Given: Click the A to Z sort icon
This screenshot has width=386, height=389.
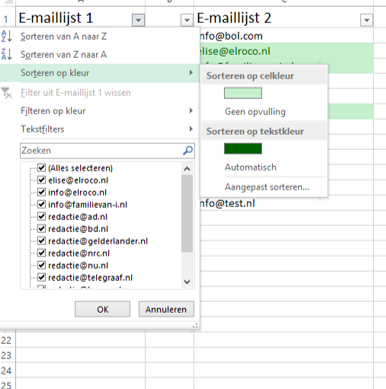Looking at the screenshot, I should point(7,36).
